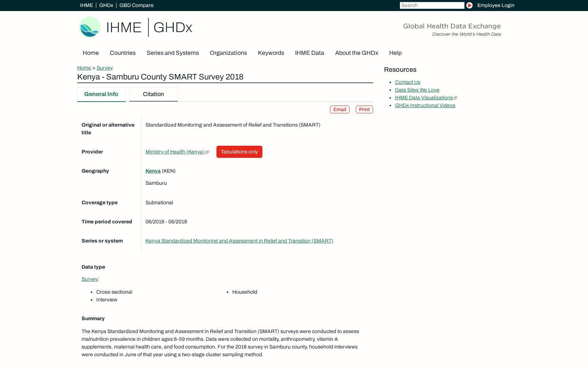Click into the Search input field

(432, 5)
